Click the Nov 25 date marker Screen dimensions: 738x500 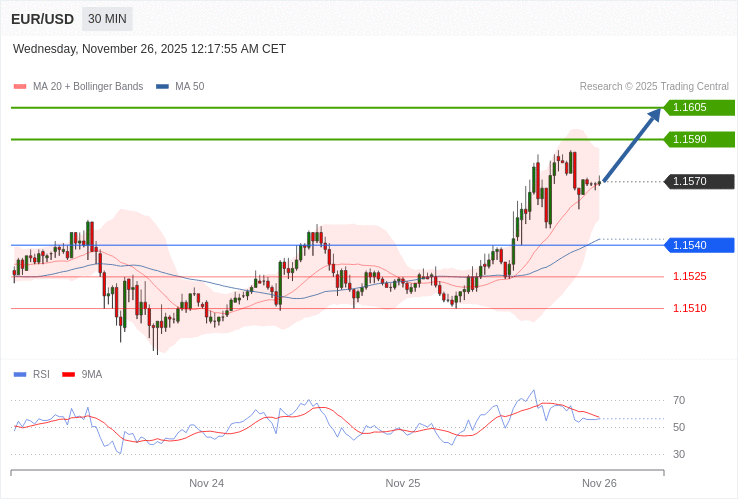[403, 483]
